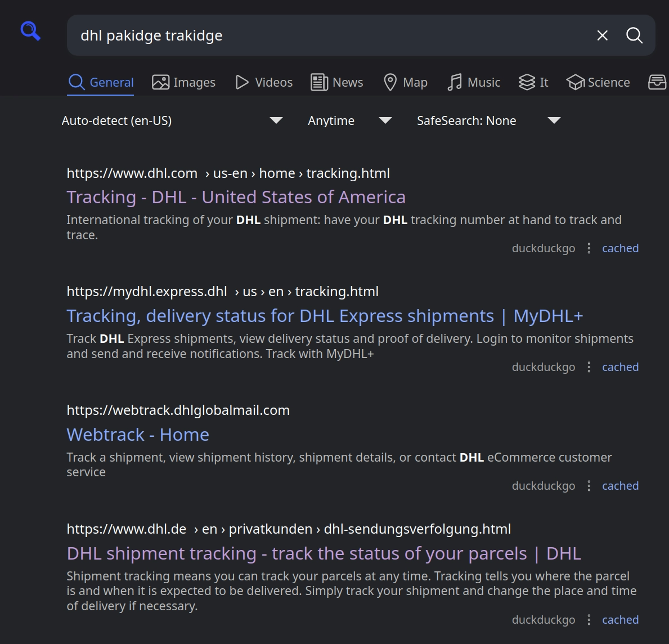This screenshot has width=669, height=644.
Task: Open the Tracking - DHL United States result
Action: coord(236,197)
